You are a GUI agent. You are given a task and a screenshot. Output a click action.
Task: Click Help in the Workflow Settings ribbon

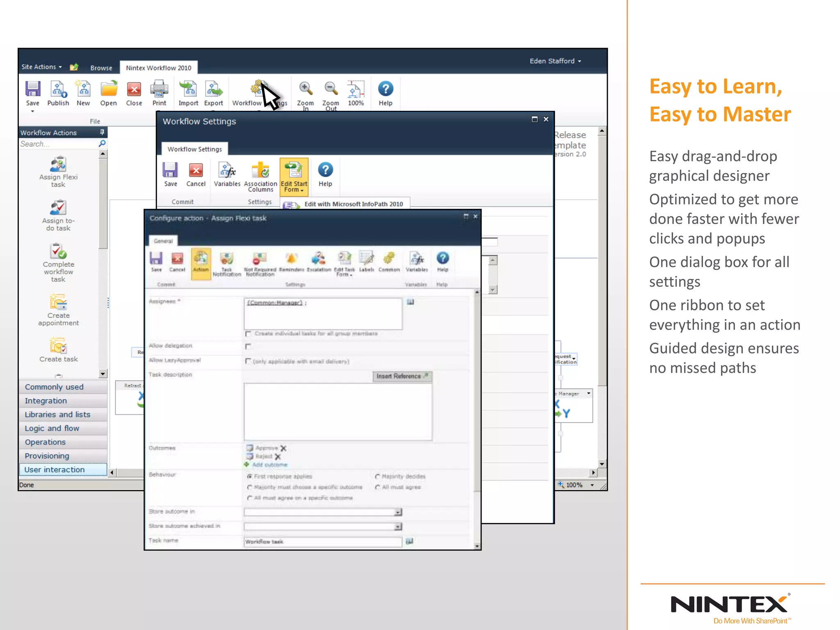[x=325, y=175]
